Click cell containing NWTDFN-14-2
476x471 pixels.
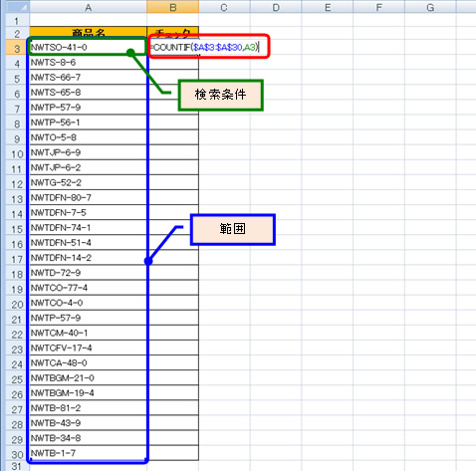point(88,257)
